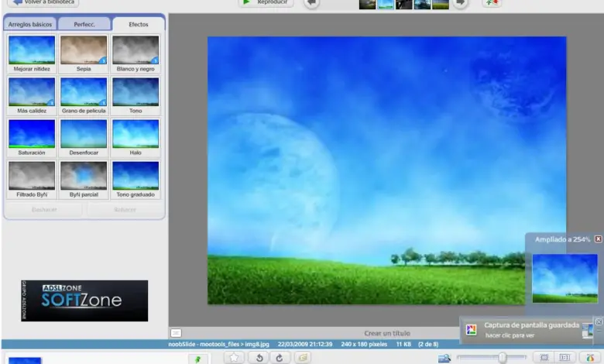Rotate the photo counter-clockwise
This screenshot has height=364, width=604.
pos(259,358)
